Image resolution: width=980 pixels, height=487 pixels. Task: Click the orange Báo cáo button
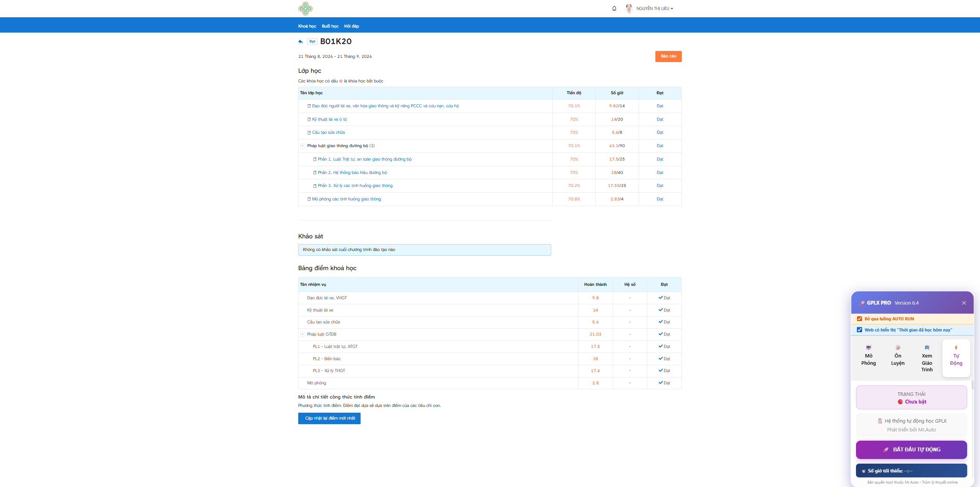(x=668, y=56)
